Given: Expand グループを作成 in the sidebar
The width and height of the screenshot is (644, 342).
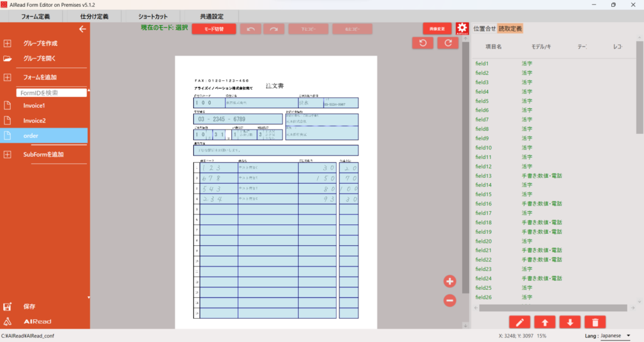Looking at the screenshot, I should pyautogui.click(x=8, y=43).
